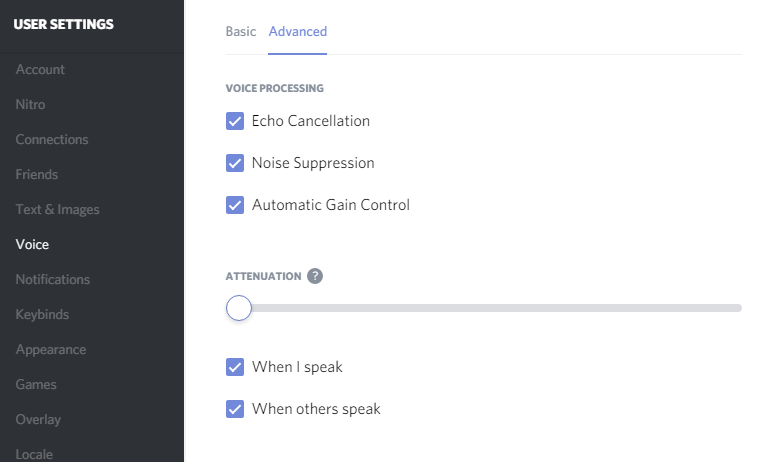The height and width of the screenshot is (462, 775).
Task: Select Text & Images settings
Action: 57,210
